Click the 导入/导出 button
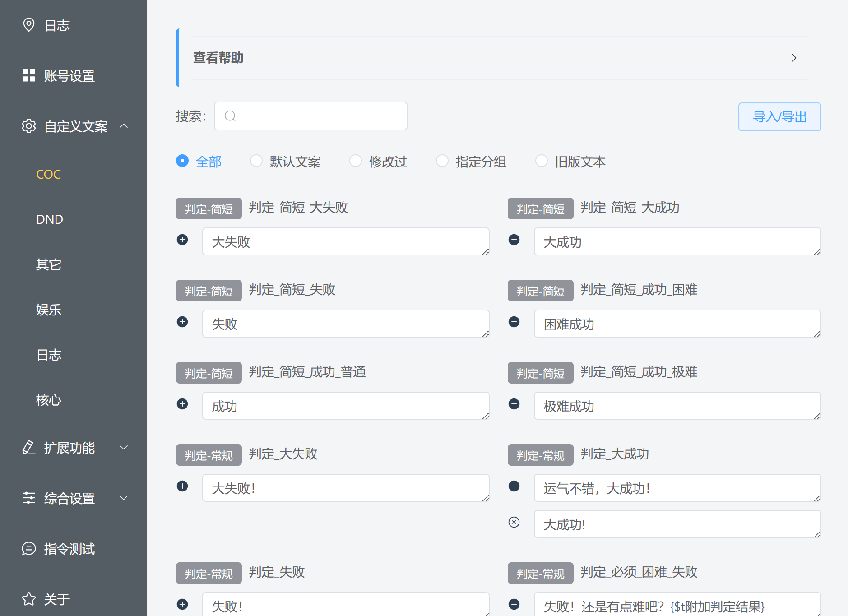 [x=779, y=116]
